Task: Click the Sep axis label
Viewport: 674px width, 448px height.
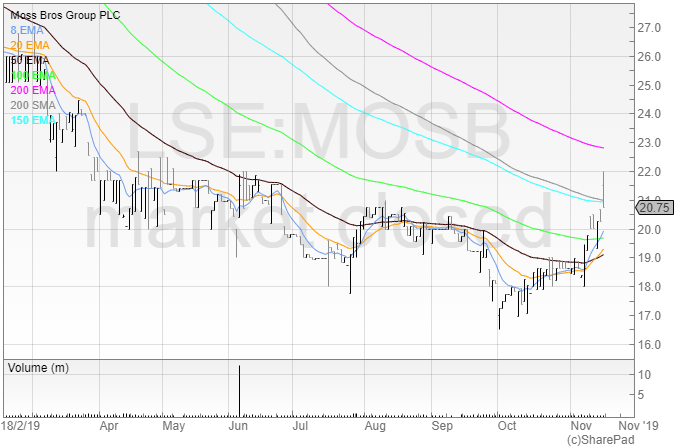Action: click(x=442, y=426)
